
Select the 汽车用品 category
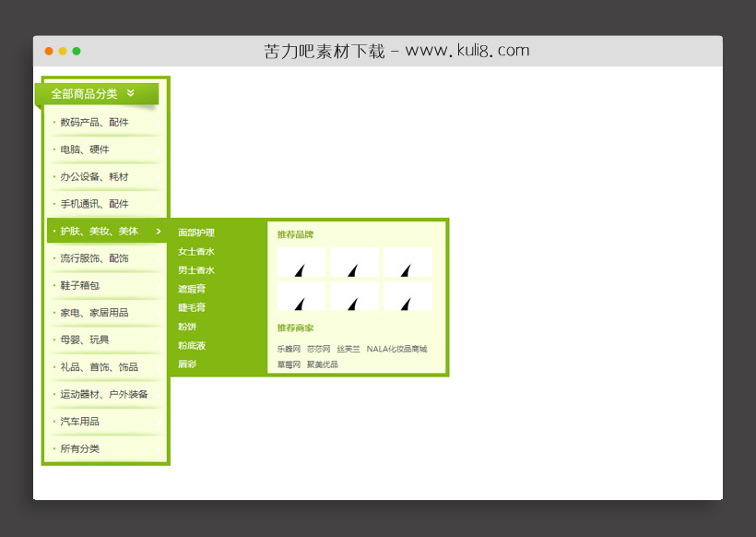point(79,422)
